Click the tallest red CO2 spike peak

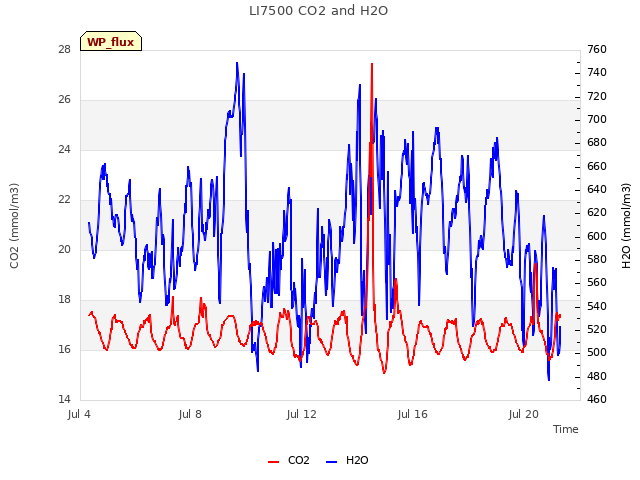pos(372,64)
